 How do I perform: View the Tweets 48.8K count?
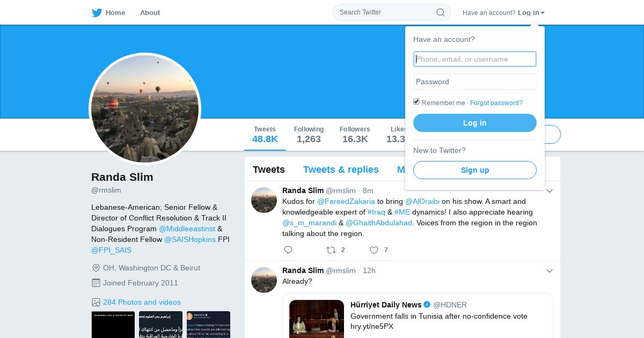[x=265, y=135]
